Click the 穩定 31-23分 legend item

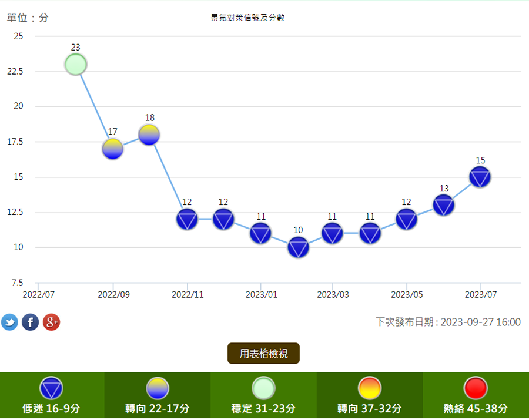tap(263, 395)
